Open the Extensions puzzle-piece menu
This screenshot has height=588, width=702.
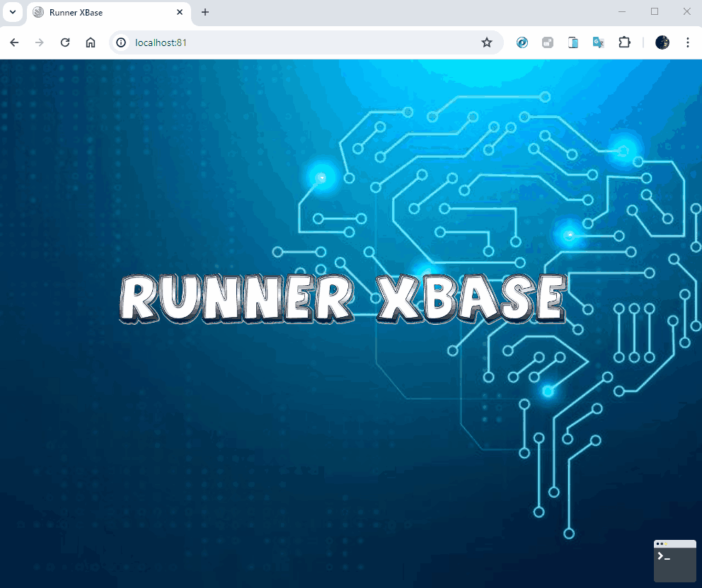tap(624, 42)
